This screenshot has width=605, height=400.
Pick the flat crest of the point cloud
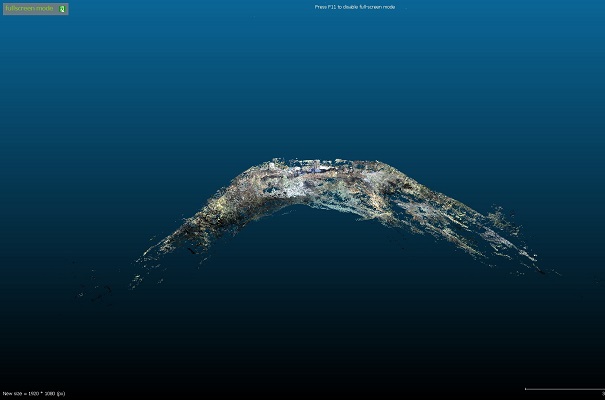point(318,164)
